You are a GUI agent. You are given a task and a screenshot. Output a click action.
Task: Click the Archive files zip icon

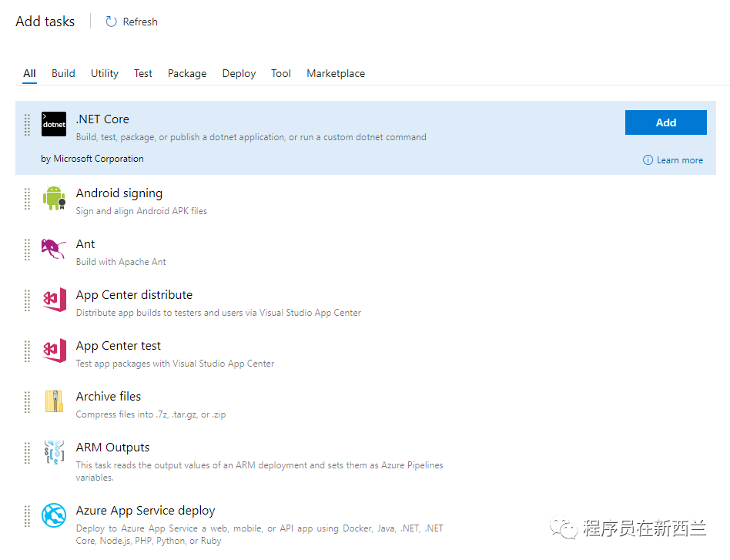click(55, 401)
